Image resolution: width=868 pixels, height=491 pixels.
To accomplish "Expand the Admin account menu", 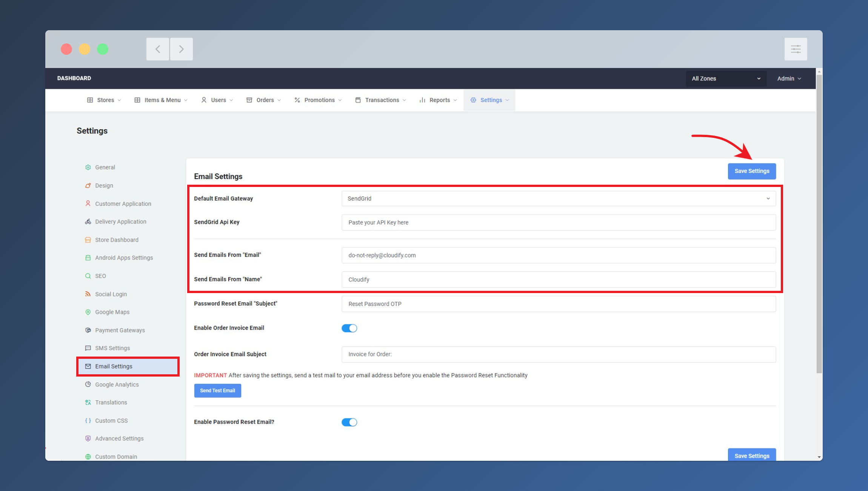I will [789, 79].
